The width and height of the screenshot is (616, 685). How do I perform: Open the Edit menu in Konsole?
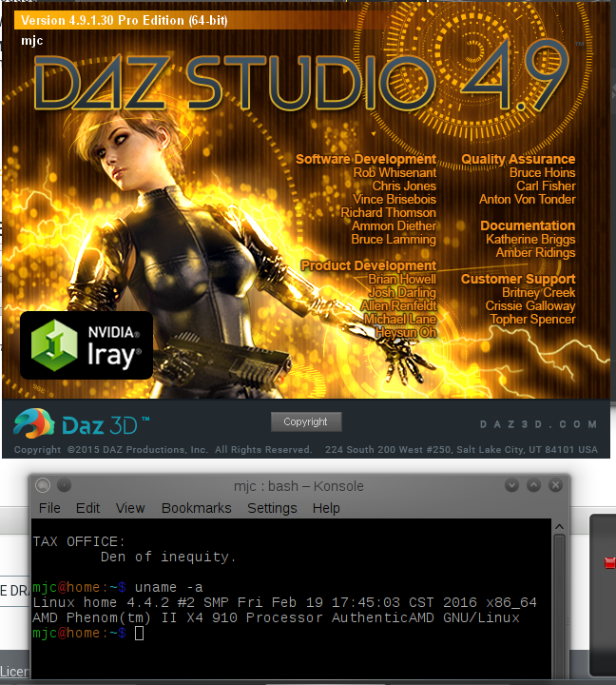[87, 508]
